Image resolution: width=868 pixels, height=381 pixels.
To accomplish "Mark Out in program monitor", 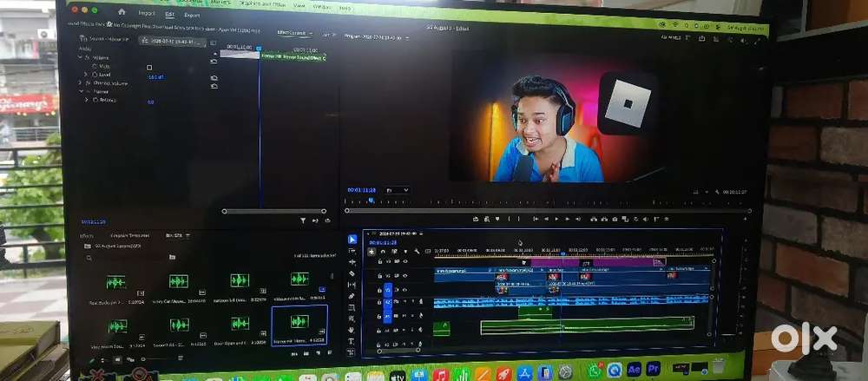I will click(x=519, y=220).
